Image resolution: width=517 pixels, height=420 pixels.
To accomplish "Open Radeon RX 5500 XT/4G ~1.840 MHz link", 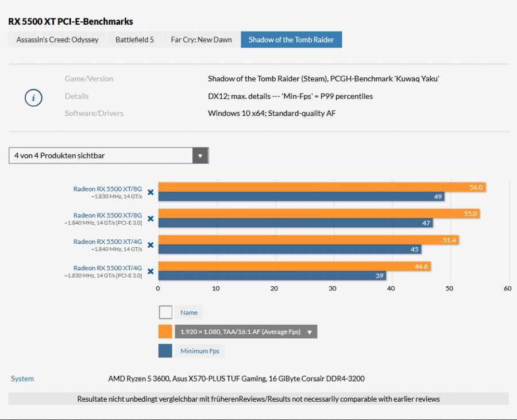I will point(107,242).
